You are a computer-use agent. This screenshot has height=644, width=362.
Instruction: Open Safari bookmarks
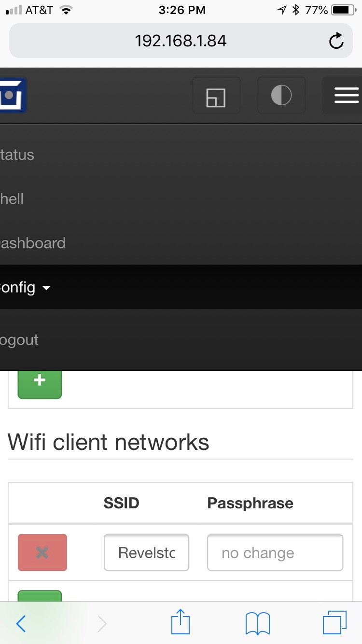coord(257,624)
